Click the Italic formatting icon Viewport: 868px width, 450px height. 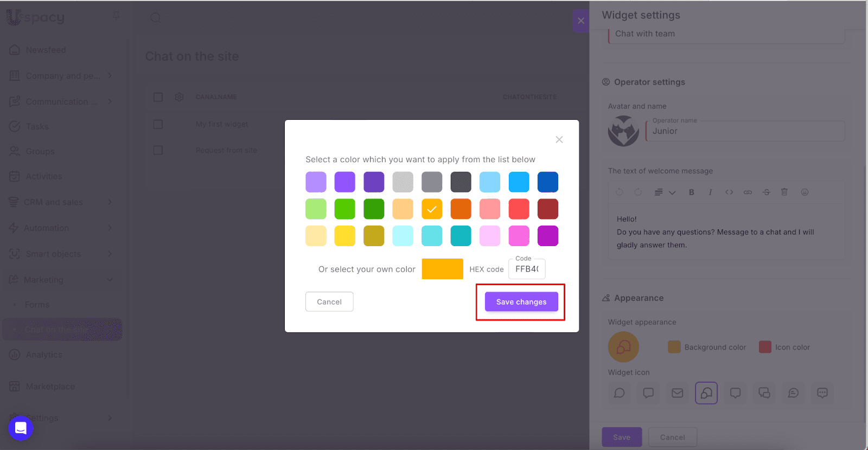click(710, 192)
